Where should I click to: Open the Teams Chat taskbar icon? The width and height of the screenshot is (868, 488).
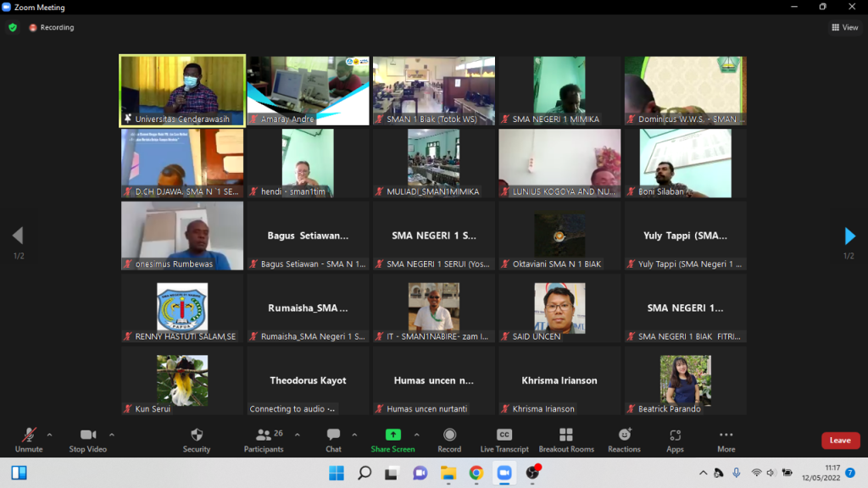[x=420, y=473]
